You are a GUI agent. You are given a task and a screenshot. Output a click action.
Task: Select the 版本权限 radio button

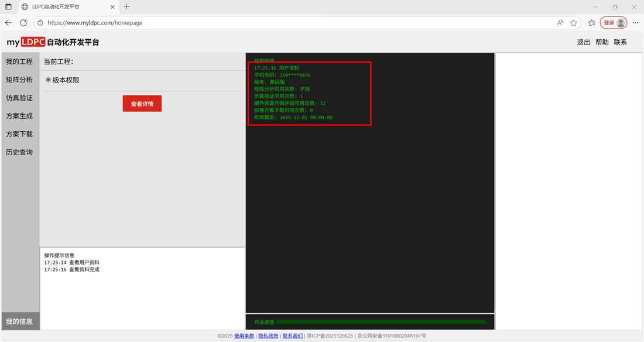pyautogui.click(x=49, y=80)
